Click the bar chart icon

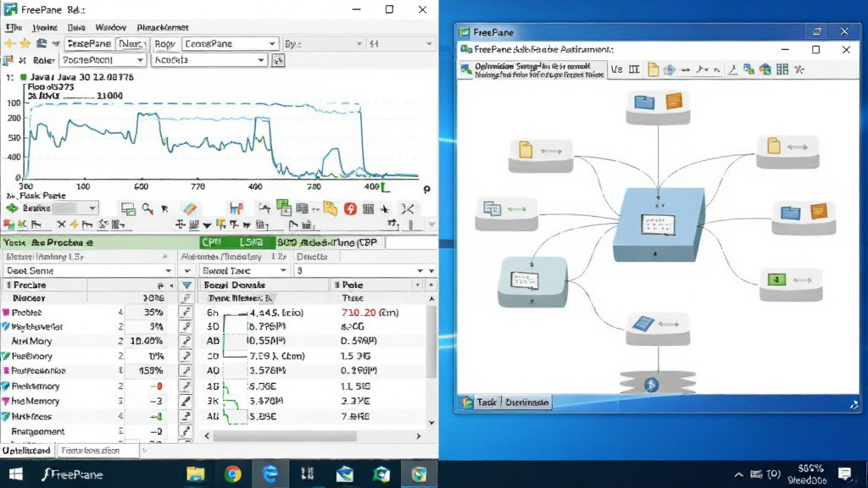click(236, 208)
